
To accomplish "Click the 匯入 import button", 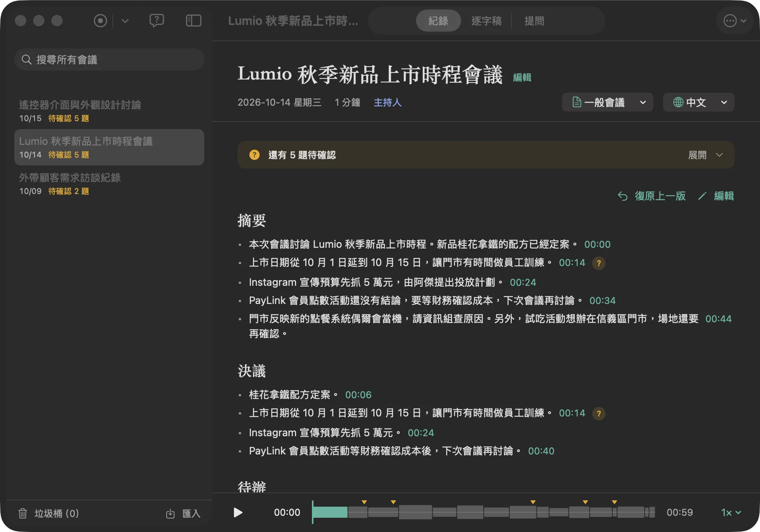I will point(183,513).
